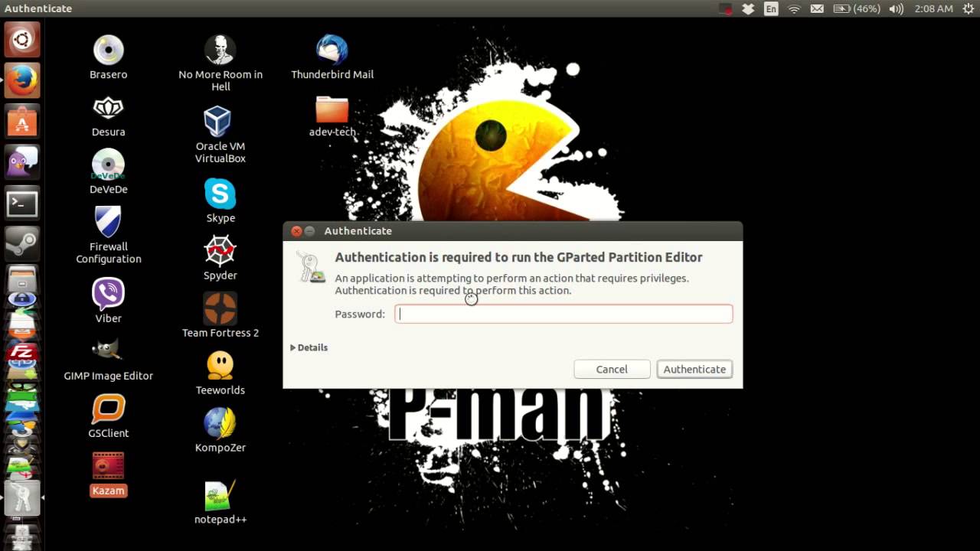Viewport: 980px width, 551px height.
Task: Open Ubuntu Software Center in launcher
Action: [21, 122]
